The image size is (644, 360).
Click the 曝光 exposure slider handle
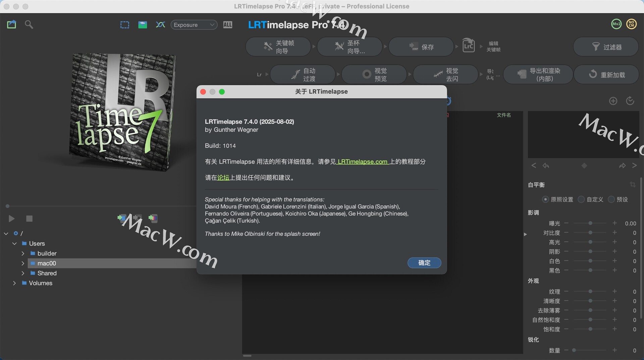pos(590,223)
